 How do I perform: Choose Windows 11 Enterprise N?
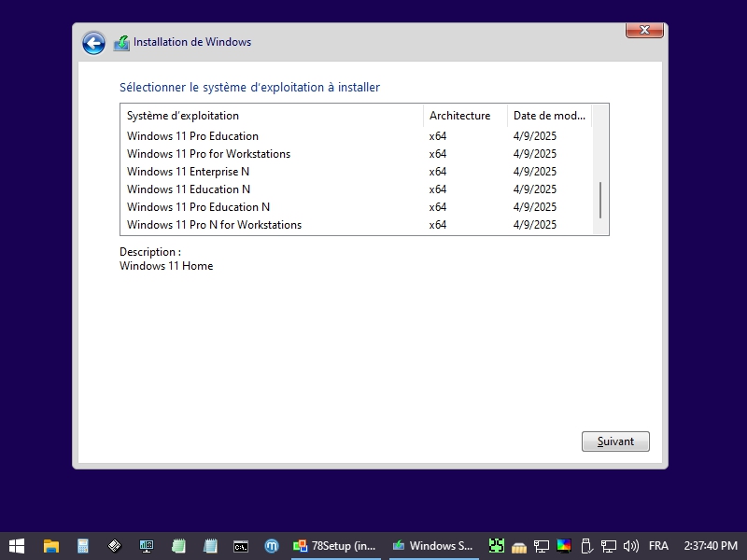click(x=188, y=172)
